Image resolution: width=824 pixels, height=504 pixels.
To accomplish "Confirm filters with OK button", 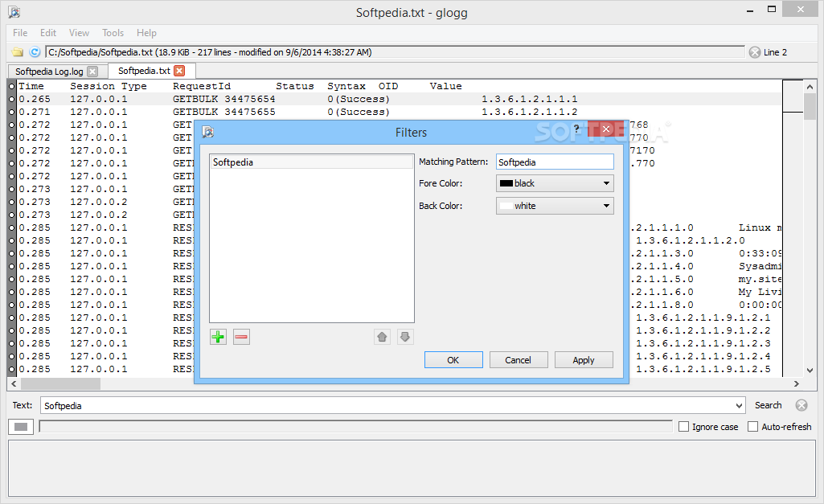I will (x=453, y=360).
